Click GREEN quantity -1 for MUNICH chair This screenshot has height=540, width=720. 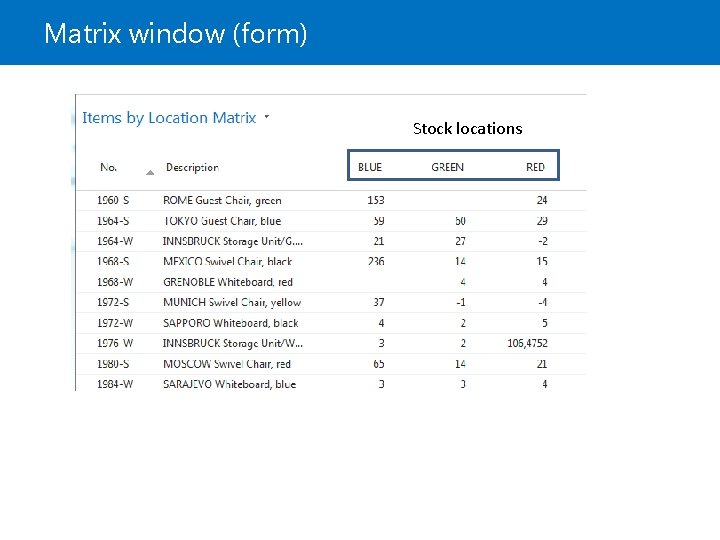(461, 302)
